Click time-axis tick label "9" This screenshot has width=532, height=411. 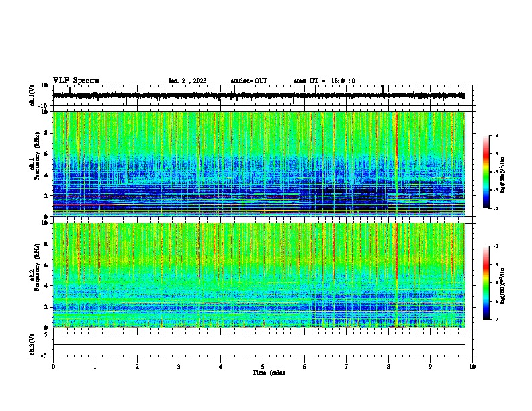click(430, 367)
